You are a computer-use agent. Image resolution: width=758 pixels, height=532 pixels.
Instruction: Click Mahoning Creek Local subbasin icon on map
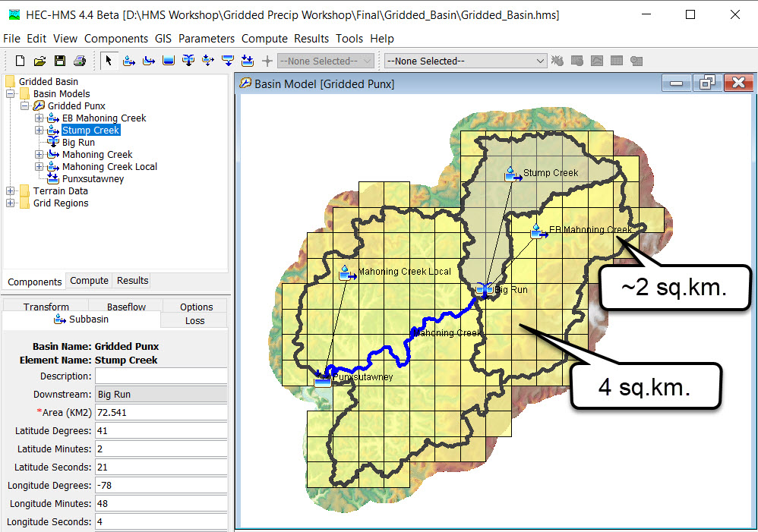point(346,273)
